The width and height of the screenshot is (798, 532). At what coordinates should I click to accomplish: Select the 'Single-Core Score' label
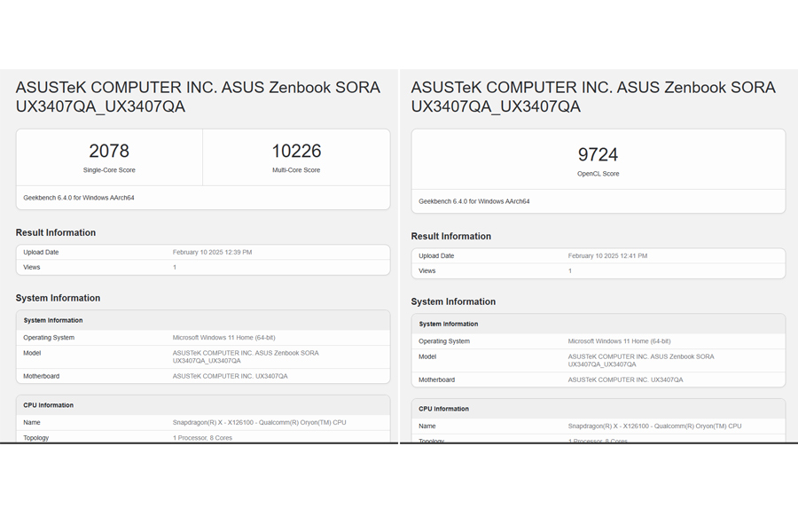[109, 170]
